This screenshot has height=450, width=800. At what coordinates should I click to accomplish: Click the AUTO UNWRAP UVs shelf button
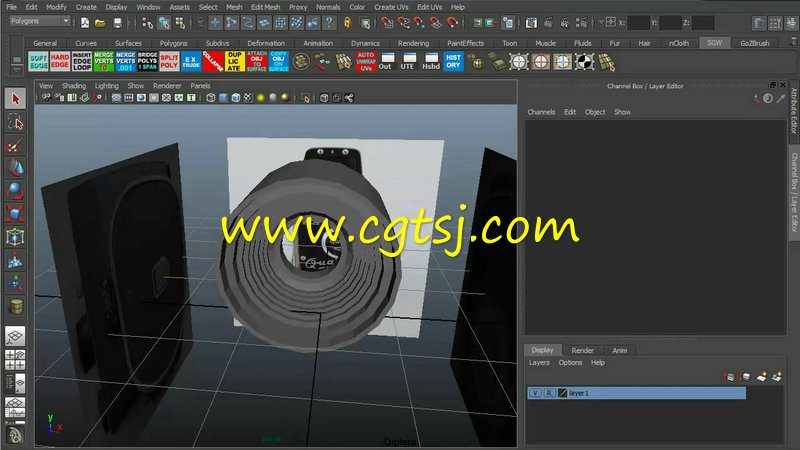click(366, 61)
